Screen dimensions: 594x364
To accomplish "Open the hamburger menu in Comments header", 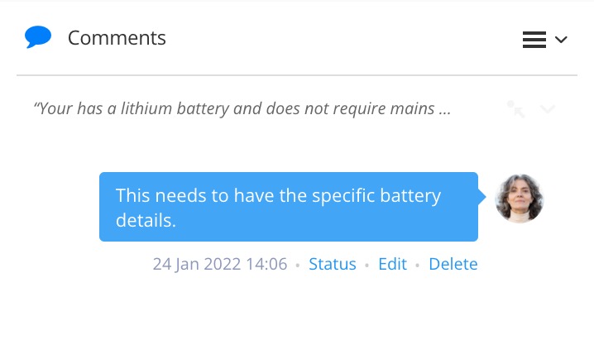I will [x=534, y=40].
